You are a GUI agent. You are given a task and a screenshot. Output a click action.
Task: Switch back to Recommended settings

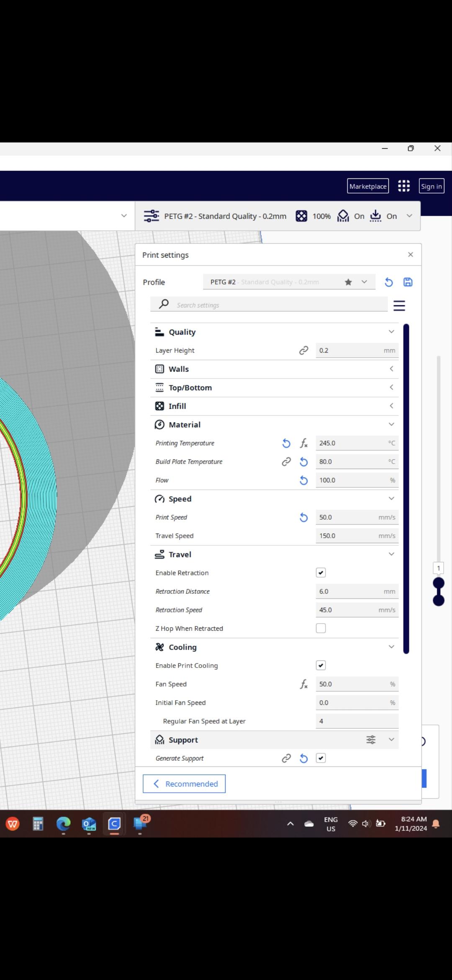pos(184,784)
